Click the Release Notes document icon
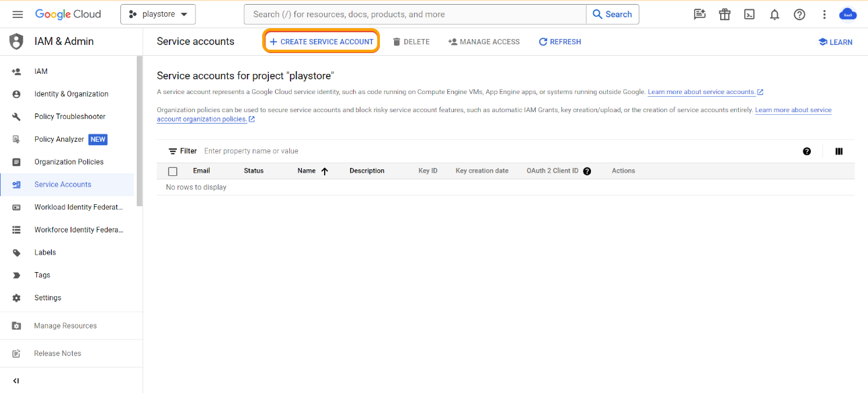Screen dimensions: 868x393 click(x=16, y=353)
